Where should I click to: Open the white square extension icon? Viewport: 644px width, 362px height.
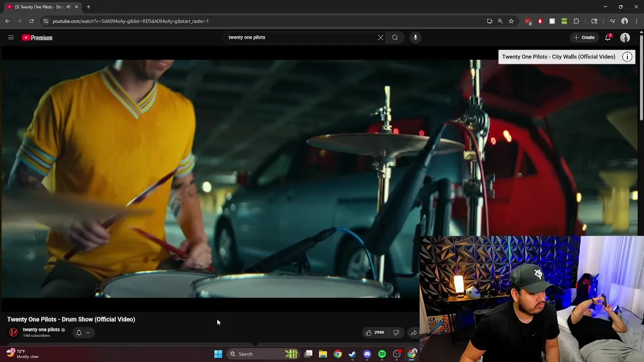click(x=552, y=21)
